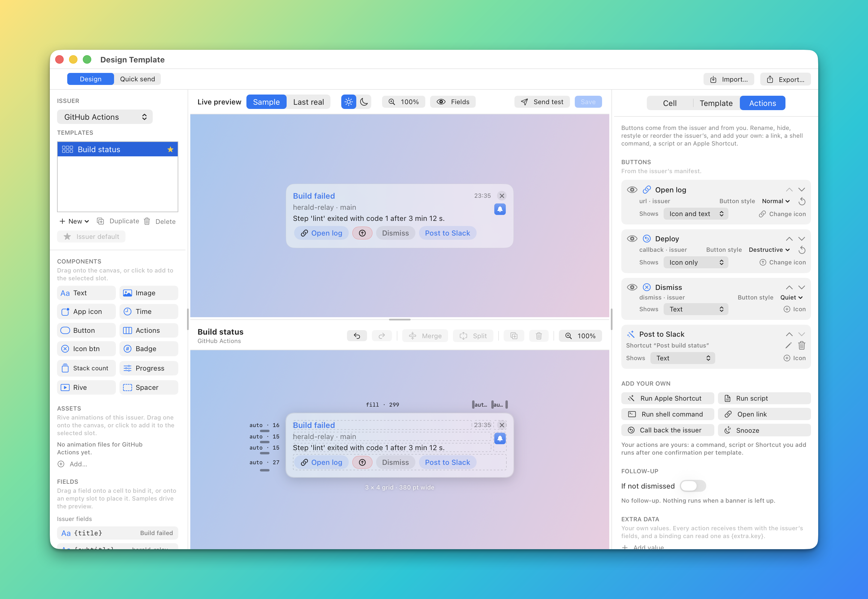Click the Send test button
Viewport: 868px width, 599px height.
pos(542,102)
